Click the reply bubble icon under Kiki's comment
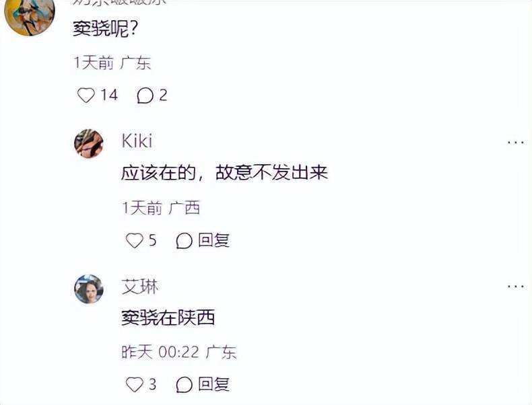The width and height of the screenshot is (532, 405). [x=184, y=240]
